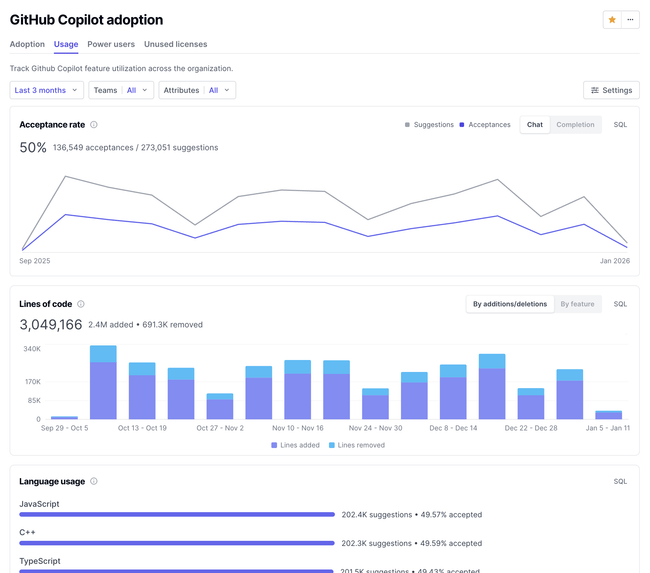Click the '2.4M added • 691.3K removed' text
This screenshot has width=650, height=573.
[x=146, y=325]
